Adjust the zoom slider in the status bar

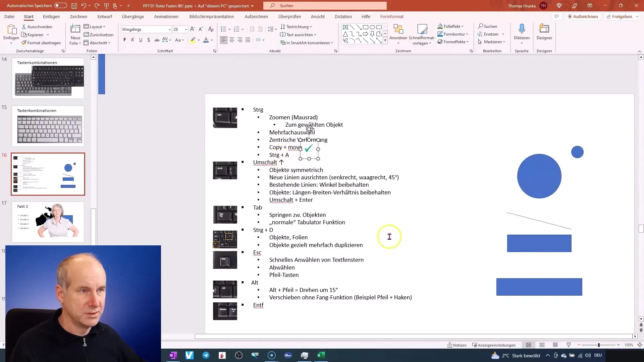click(x=599, y=345)
